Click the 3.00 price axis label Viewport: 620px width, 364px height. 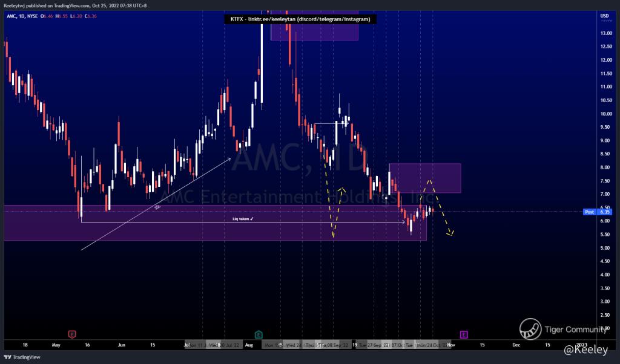605,302
